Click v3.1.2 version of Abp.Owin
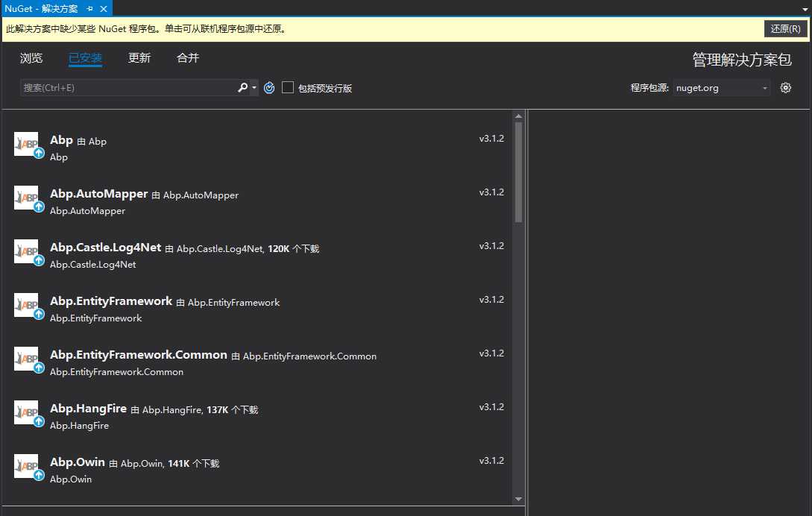Image resolution: width=812 pixels, height=516 pixels. [491, 461]
